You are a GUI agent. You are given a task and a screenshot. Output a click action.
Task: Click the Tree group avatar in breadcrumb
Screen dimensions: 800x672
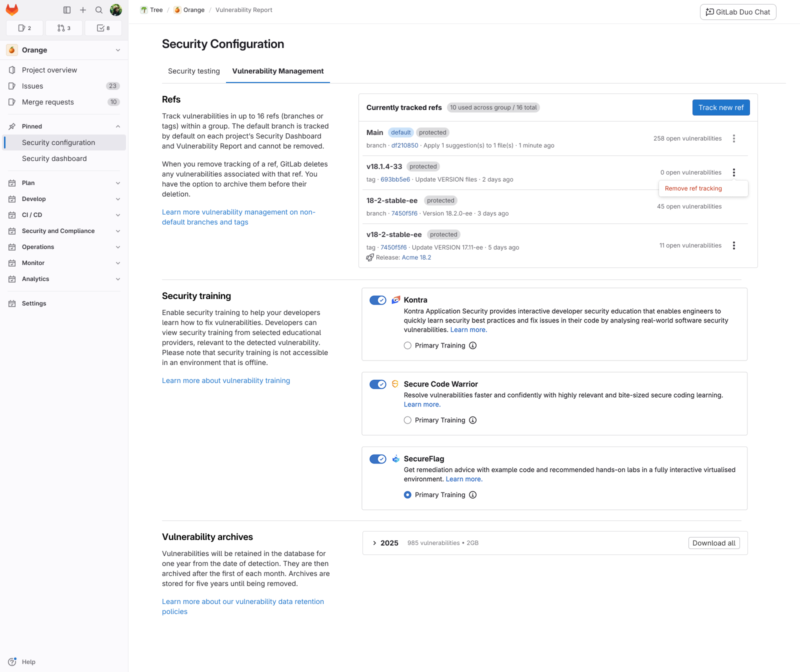[x=144, y=10]
